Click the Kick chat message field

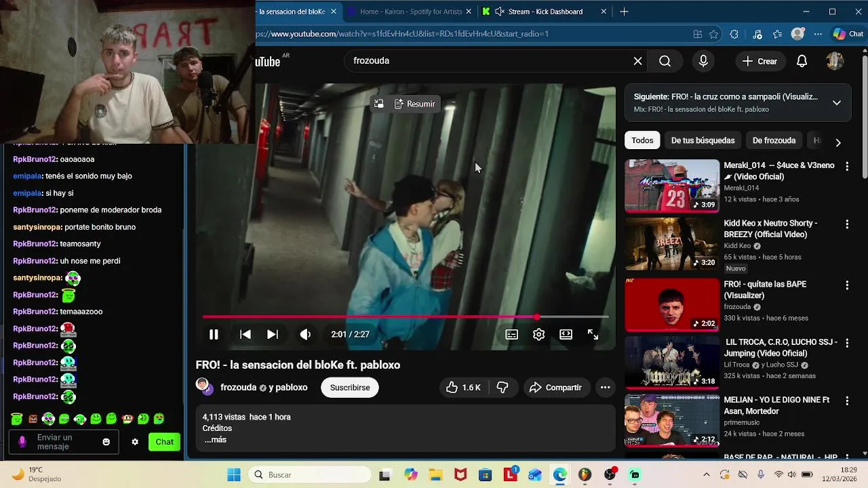64,442
